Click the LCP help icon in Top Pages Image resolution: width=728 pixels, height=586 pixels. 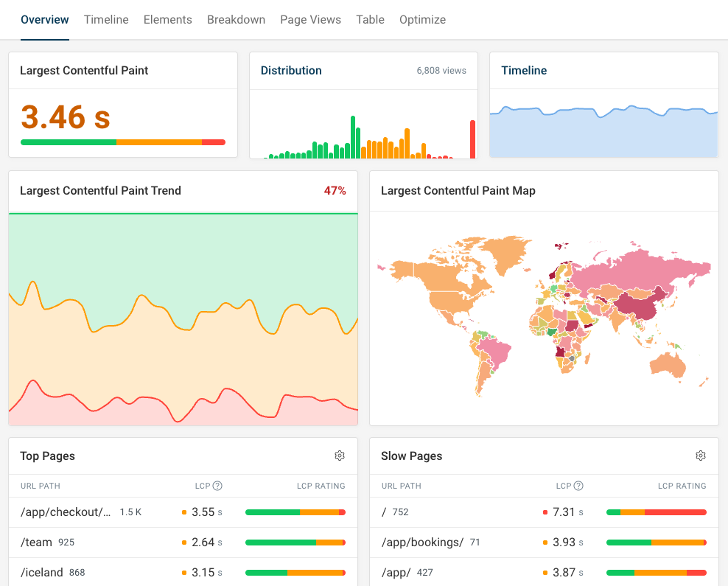(217, 486)
